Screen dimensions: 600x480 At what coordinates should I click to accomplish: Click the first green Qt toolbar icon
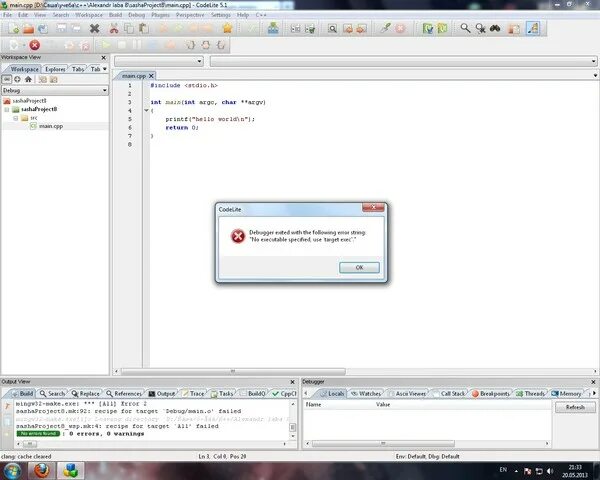pyautogui.click(x=427, y=28)
